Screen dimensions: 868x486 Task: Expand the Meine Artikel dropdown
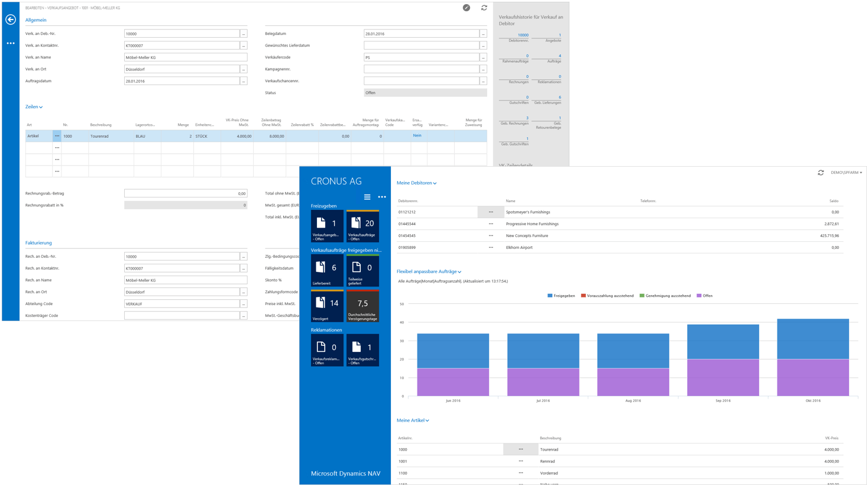coord(413,420)
